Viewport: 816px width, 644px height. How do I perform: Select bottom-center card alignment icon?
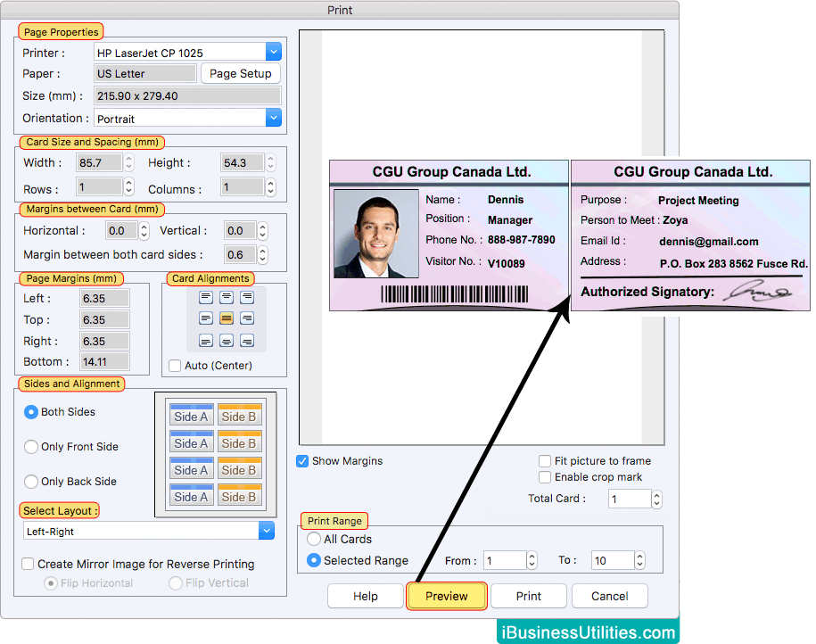(227, 341)
